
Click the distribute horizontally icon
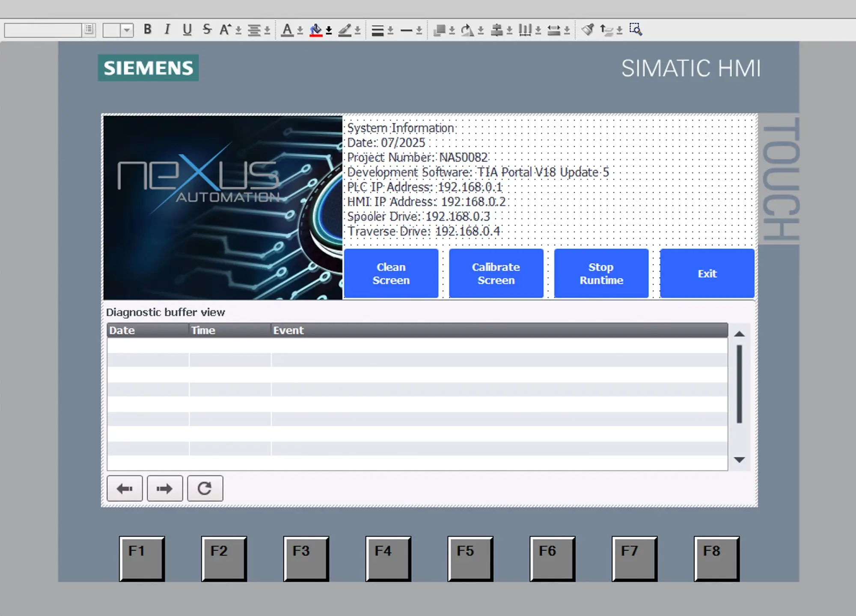pyautogui.click(x=525, y=29)
